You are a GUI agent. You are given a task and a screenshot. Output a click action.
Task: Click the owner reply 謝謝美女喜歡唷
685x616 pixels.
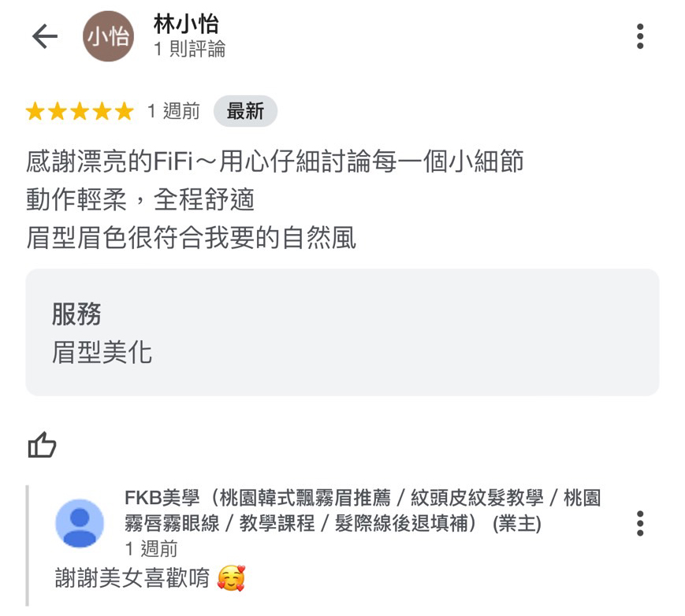coord(132,578)
